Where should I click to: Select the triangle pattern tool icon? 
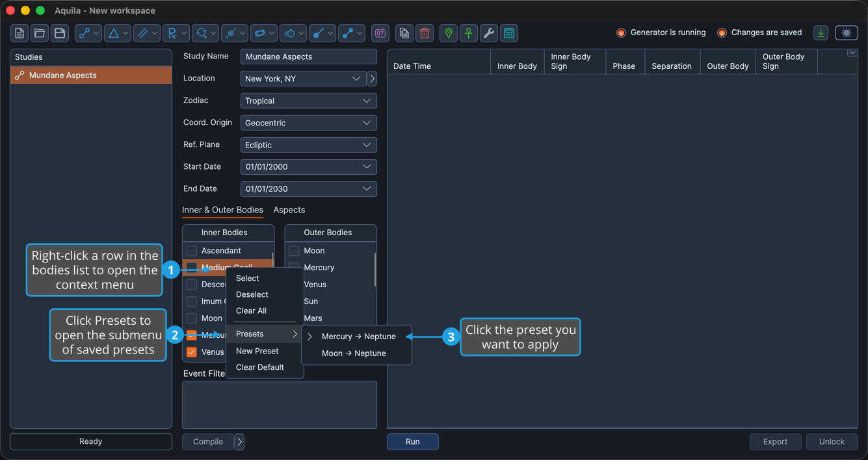point(113,33)
